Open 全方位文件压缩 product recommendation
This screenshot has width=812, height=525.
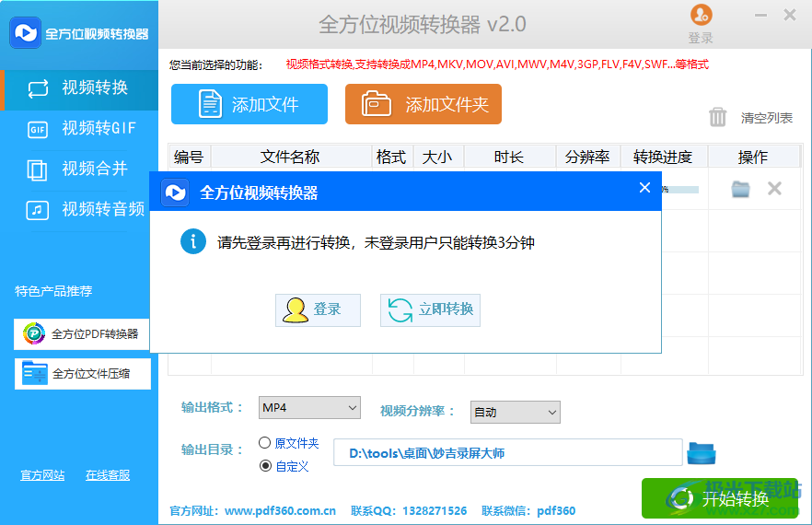coord(83,374)
